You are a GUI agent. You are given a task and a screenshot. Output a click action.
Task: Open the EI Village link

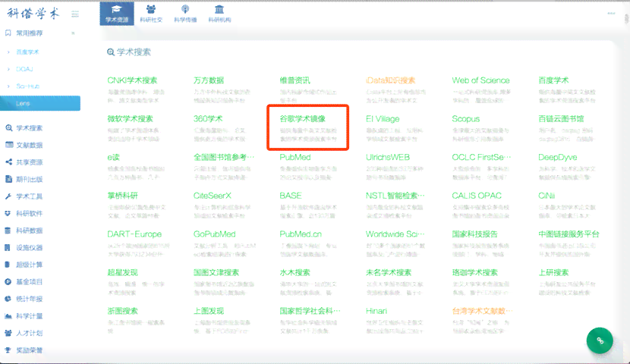[383, 119]
